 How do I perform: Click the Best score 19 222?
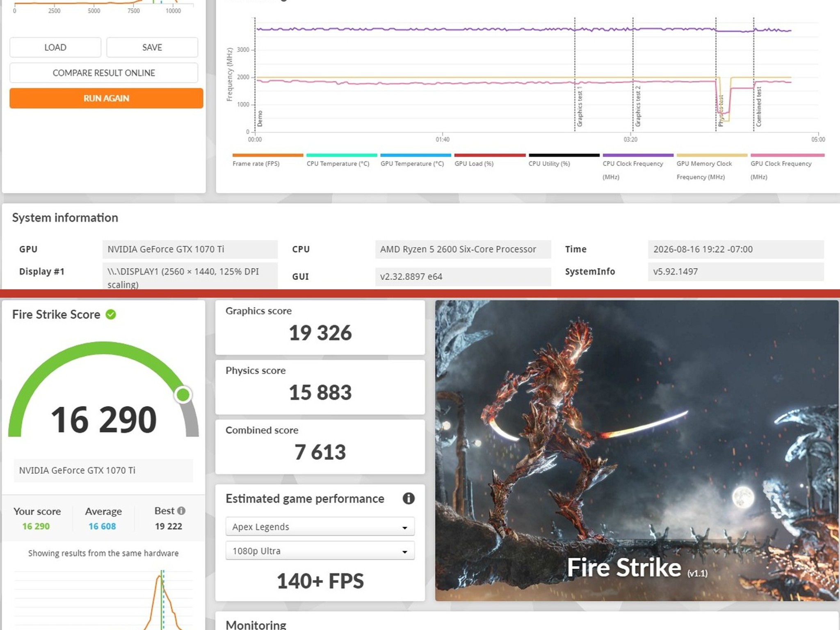[168, 526]
